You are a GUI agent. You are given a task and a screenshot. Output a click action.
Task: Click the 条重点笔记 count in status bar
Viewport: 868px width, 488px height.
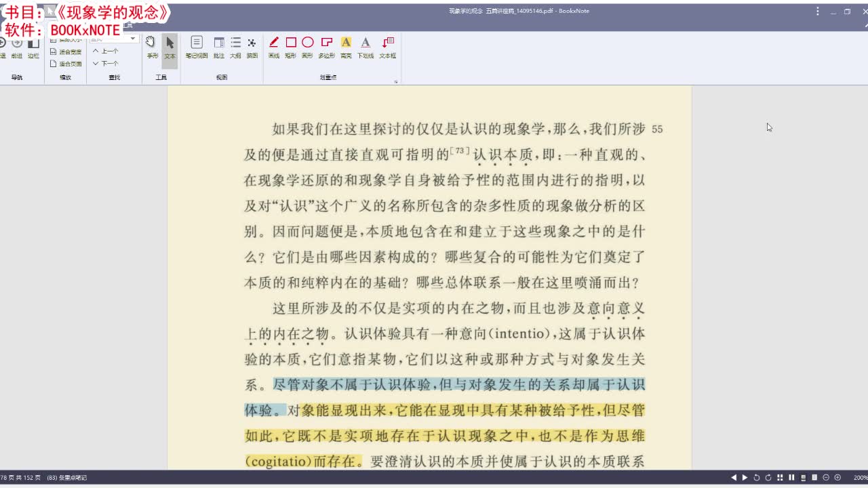[x=66, y=478]
